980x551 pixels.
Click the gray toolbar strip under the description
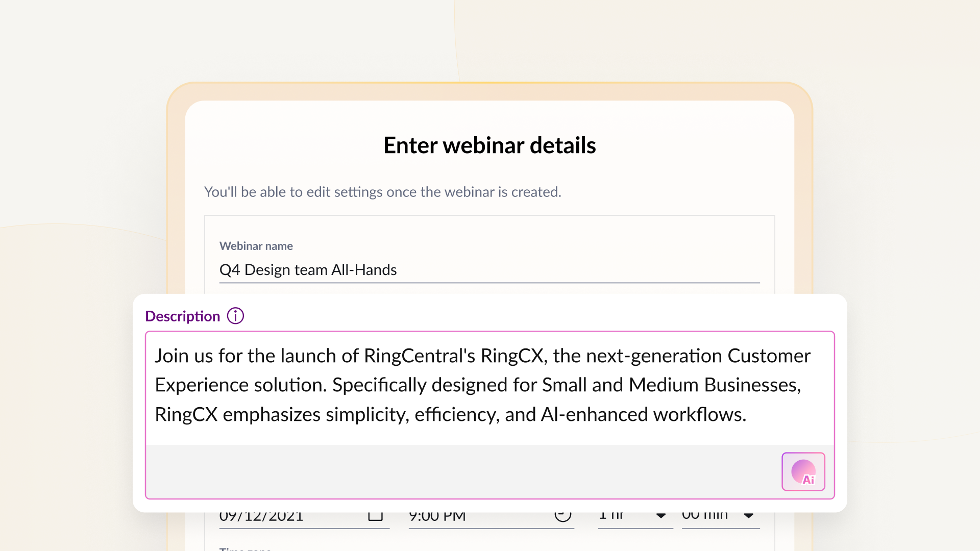click(x=459, y=471)
